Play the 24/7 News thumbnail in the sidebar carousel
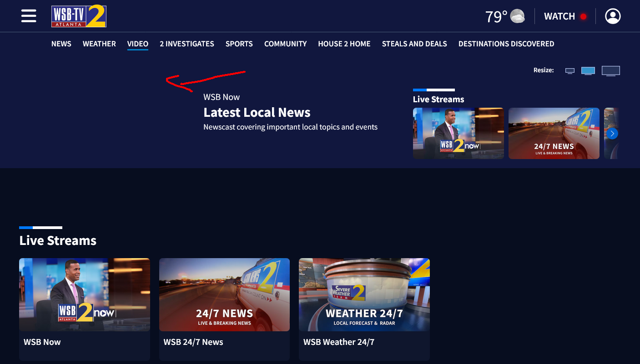The image size is (640, 364). (x=554, y=133)
